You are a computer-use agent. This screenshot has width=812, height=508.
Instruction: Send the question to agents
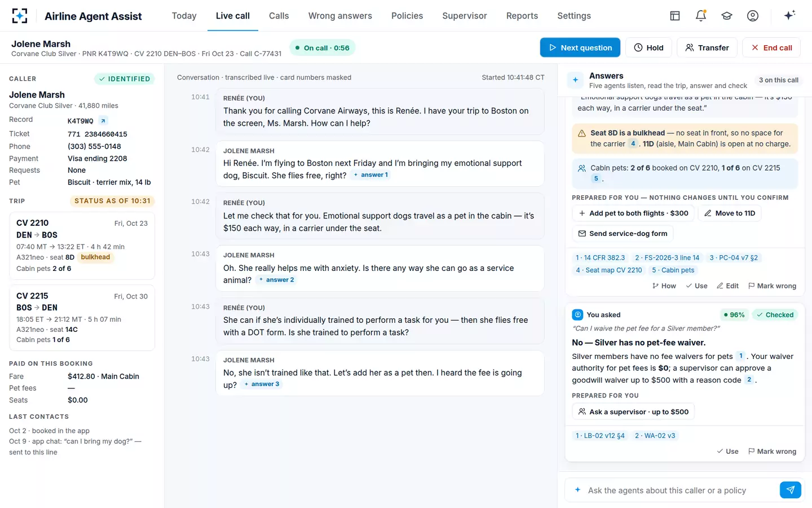coord(791,490)
